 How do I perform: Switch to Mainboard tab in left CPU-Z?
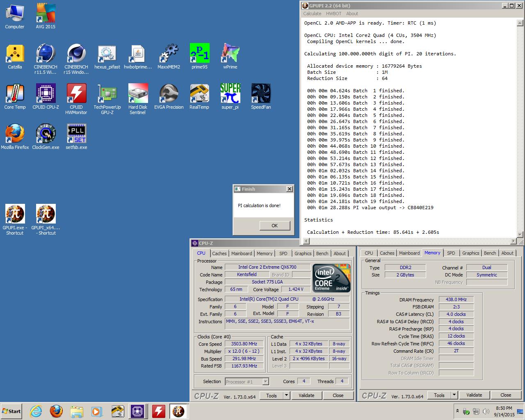tap(242, 253)
